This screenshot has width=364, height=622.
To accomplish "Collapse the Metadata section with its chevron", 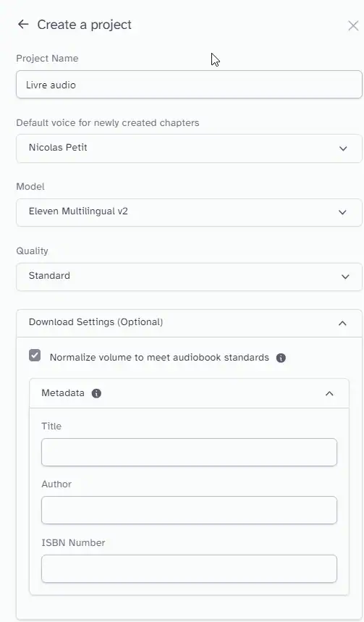I will [329, 393].
